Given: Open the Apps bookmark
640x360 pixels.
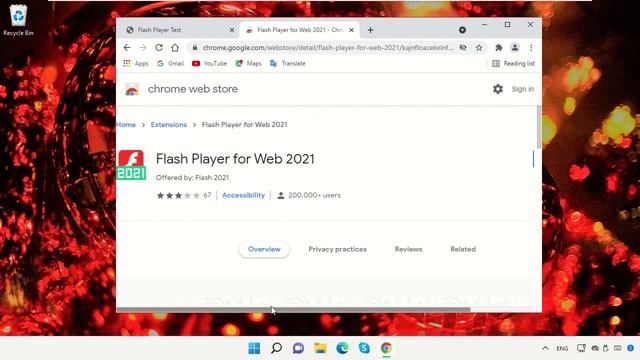Looking at the screenshot, I should pos(136,64).
